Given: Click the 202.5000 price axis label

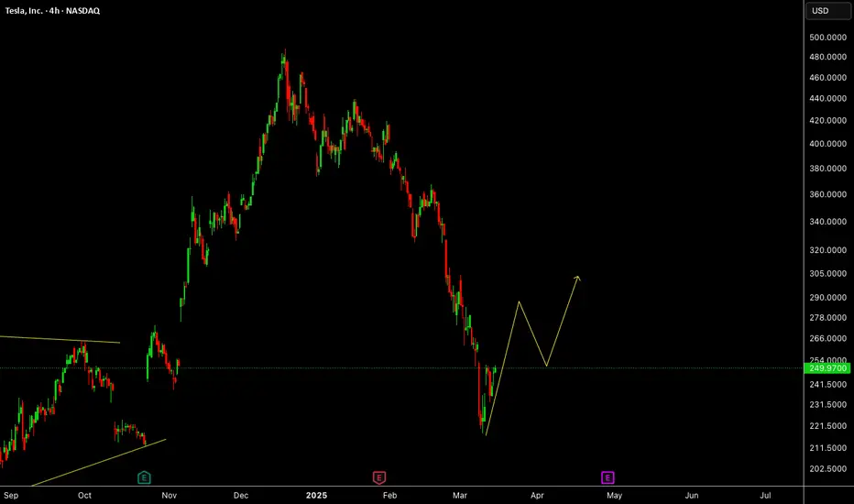Looking at the screenshot, I should pyautogui.click(x=827, y=468).
